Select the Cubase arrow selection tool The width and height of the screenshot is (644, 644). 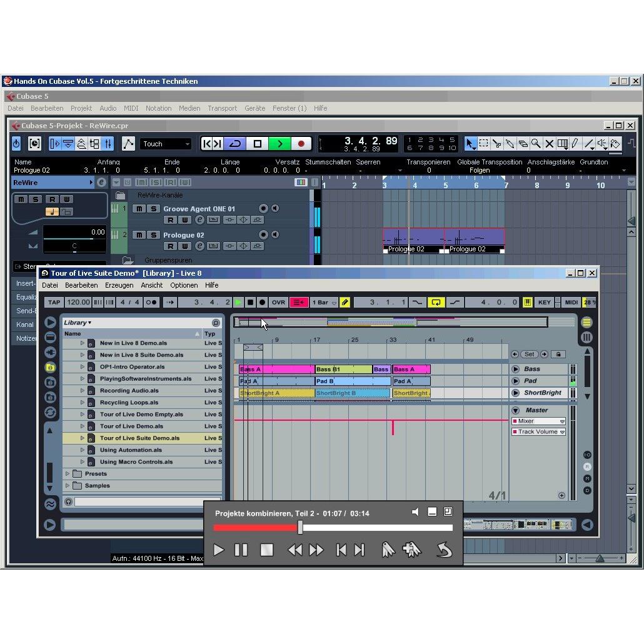coord(470,143)
